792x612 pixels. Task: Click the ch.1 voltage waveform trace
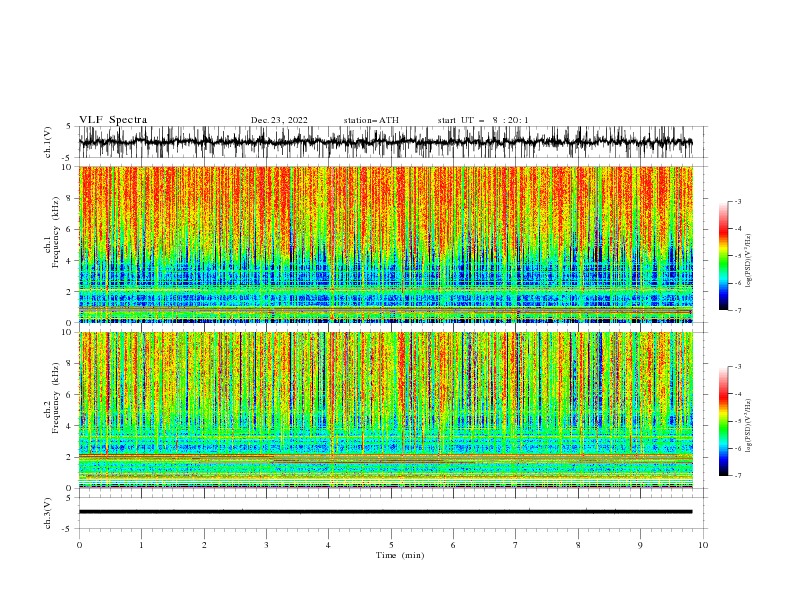coord(386,142)
